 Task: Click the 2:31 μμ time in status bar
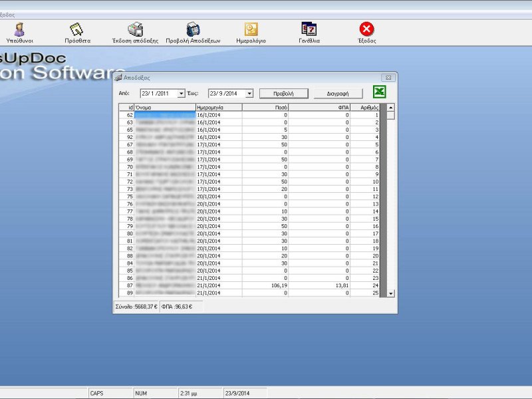pos(200,393)
